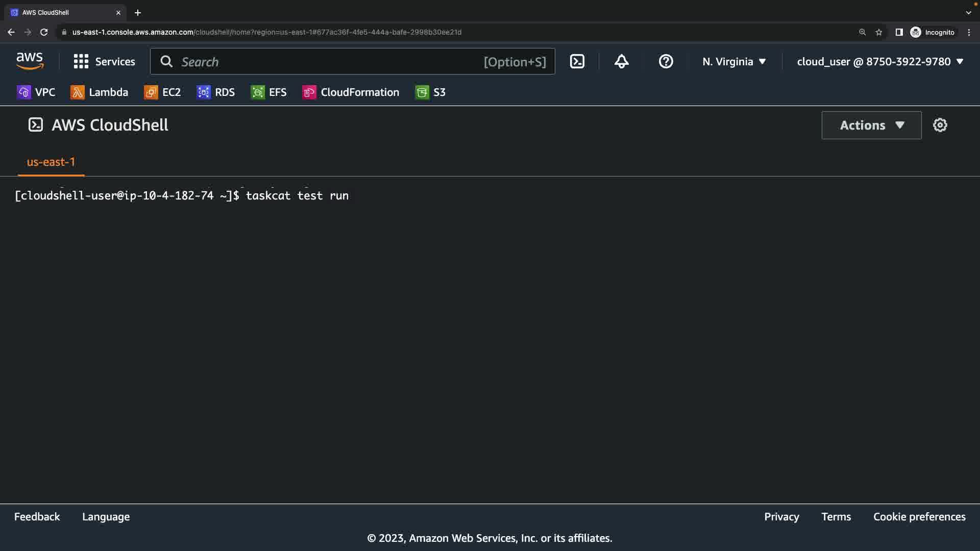Expand the Actions dropdown
Image resolution: width=980 pixels, height=551 pixels.
871,125
